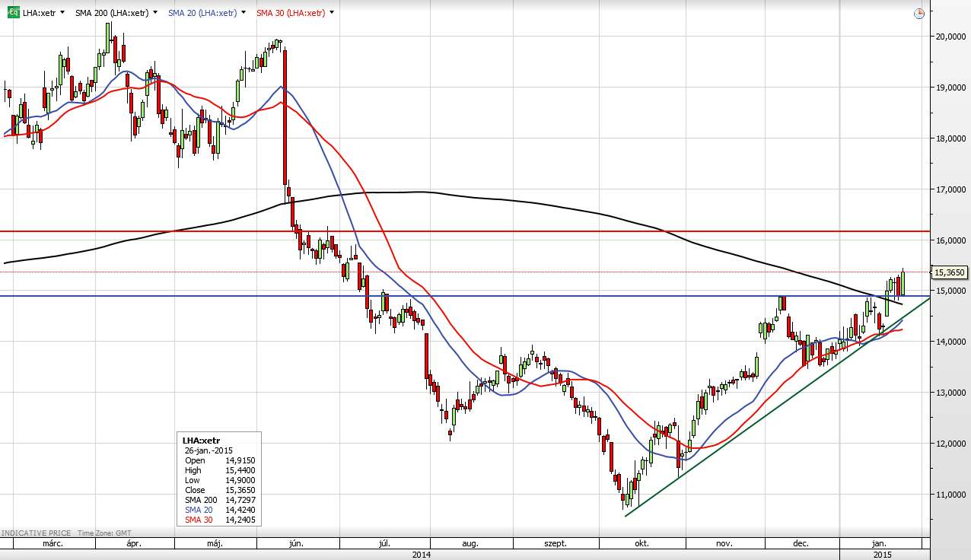Click the 20,0000 price axis label
Viewport: 971px width, 560px height.
[951, 37]
